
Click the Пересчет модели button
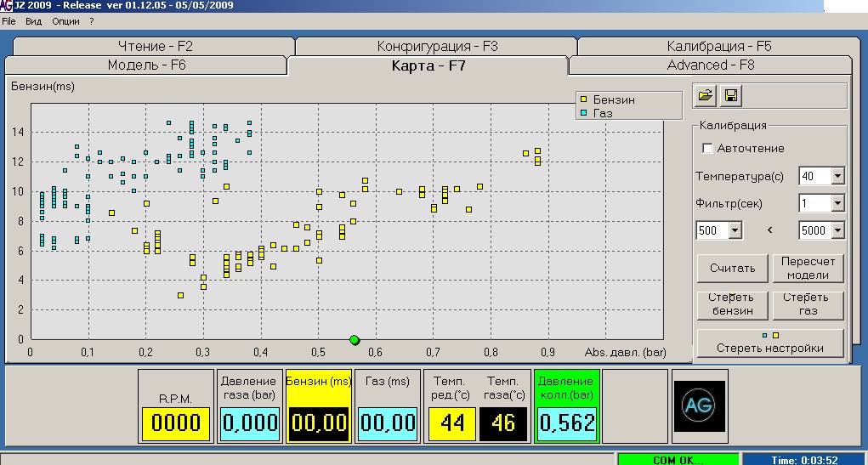[x=808, y=268]
